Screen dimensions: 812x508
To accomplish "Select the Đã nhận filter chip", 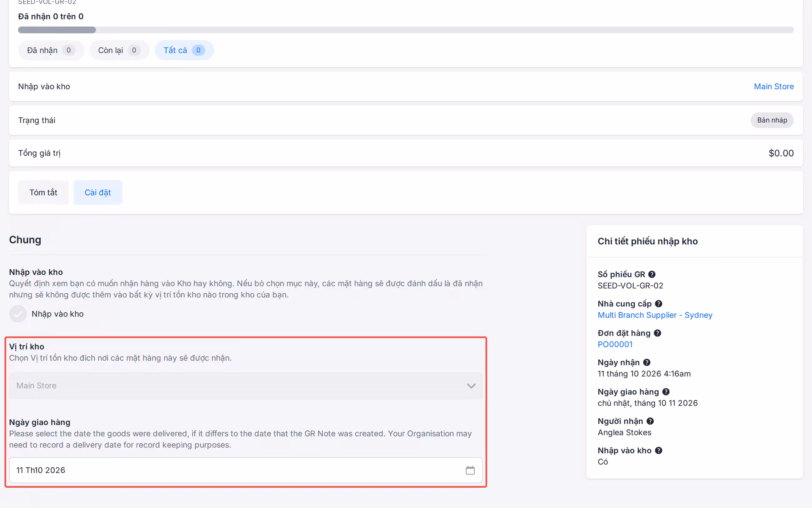I will 51,50.
